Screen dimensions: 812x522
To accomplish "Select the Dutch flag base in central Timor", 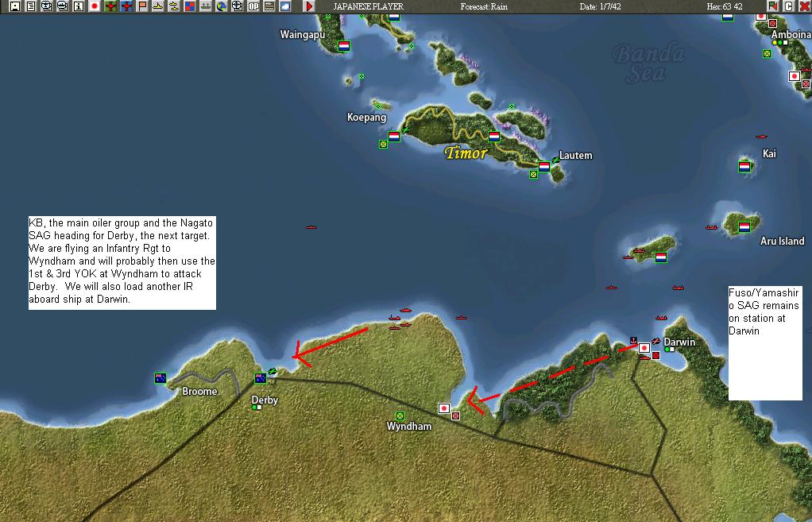I will coord(494,137).
